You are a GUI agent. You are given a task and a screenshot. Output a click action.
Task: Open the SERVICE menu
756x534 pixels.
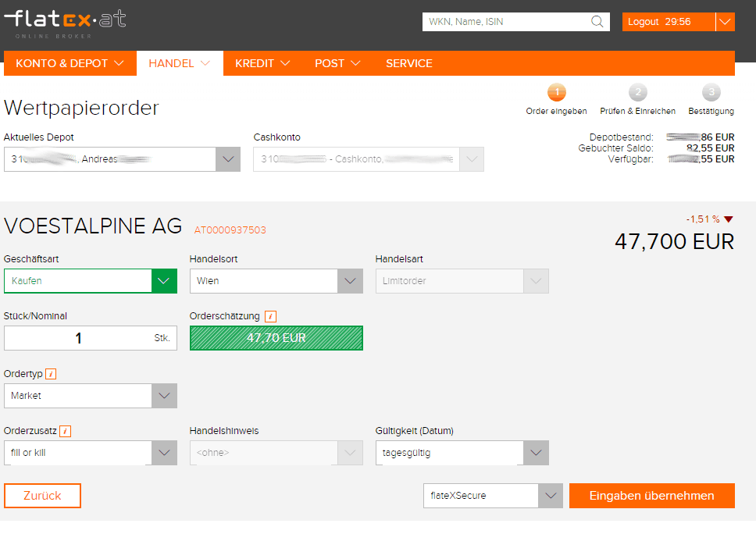[409, 63]
